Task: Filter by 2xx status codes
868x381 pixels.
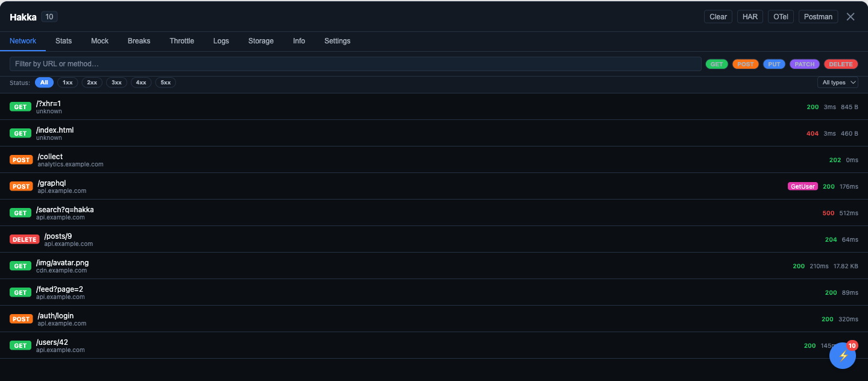Action: point(92,83)
